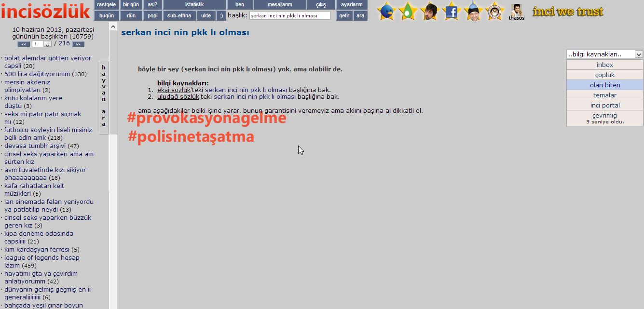Open topic 'dünyanın gelmiş geçmiş en ii generaliiiiiiiii'

(x=48, y=293)
